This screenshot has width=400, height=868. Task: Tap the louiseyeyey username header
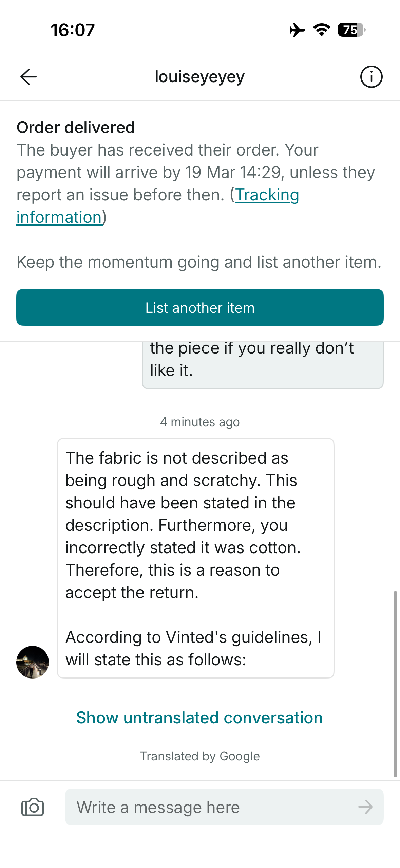coord(199,77)
